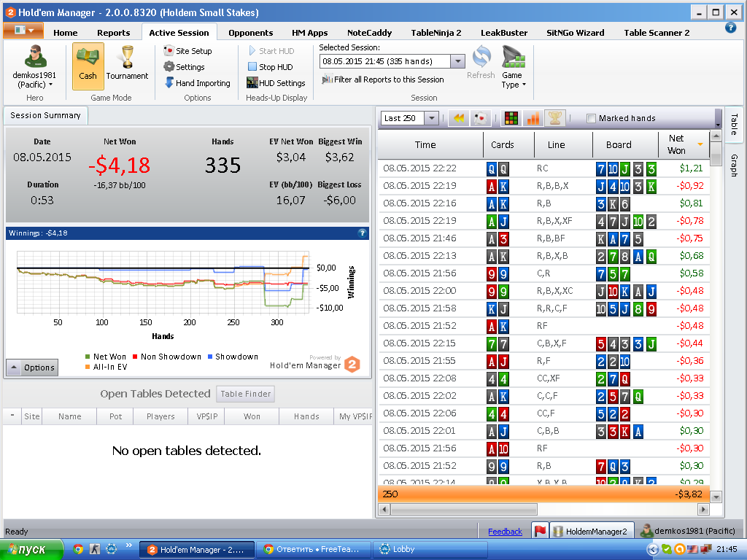Open the Settings gear option
The image size is (747, 560).
184,67
